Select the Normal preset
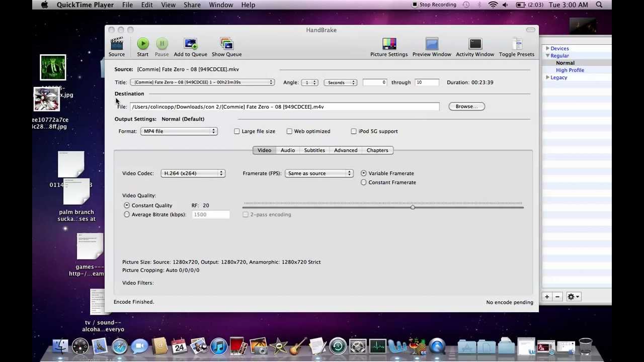 point(565,63)
